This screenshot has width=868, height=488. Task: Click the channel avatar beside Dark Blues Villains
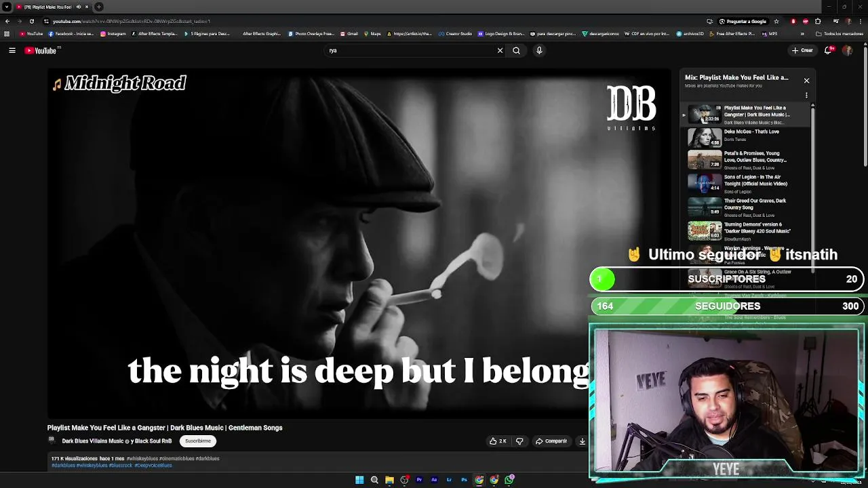point(52,441)
